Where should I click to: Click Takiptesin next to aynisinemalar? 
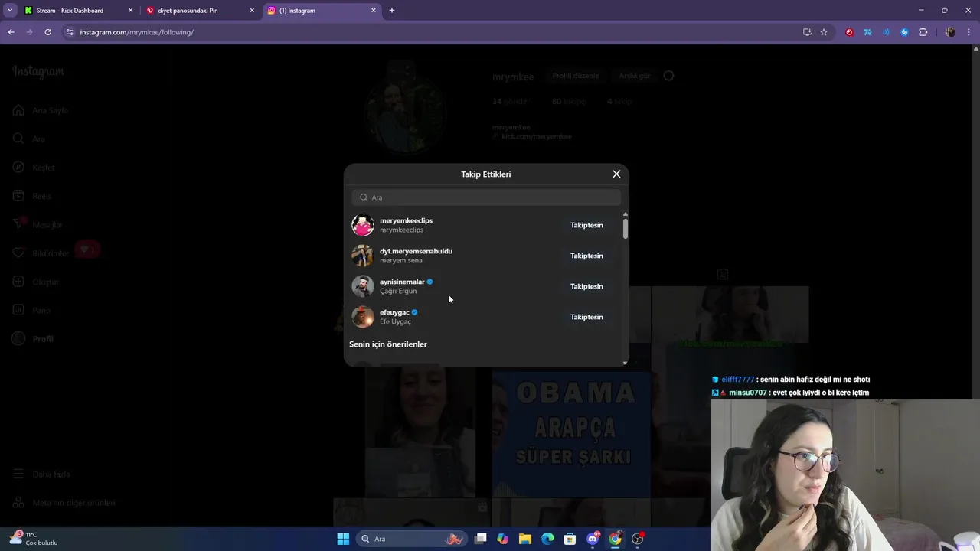586,286
